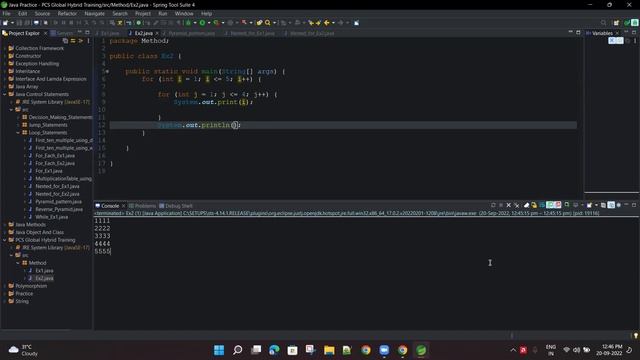Click the New file toolbar icon
The height and width of the screenshot is (360, 640).
(x=6, y=23)
